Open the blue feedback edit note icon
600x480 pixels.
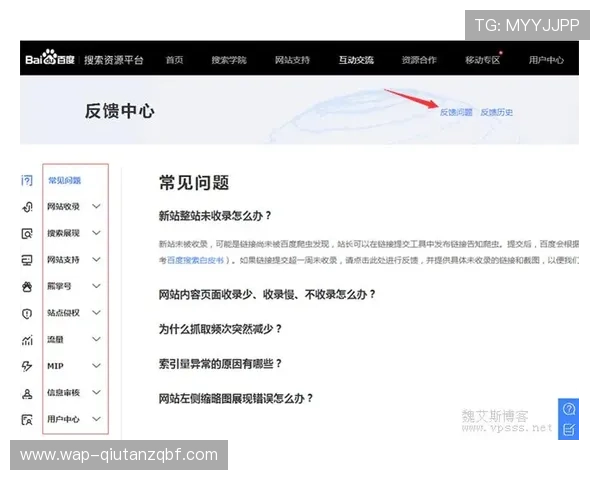pyautogui.click(x=569, y=429)
